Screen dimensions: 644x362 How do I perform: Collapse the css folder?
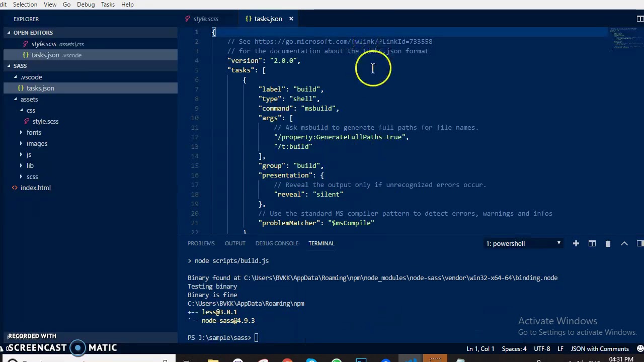pos(21,110)
